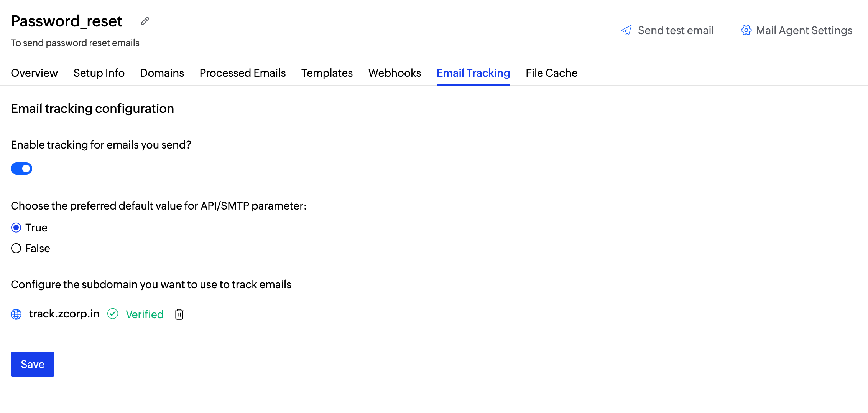Click the pencil edit icon beside Password_reset
868x413 pixels.
[145, 21]
